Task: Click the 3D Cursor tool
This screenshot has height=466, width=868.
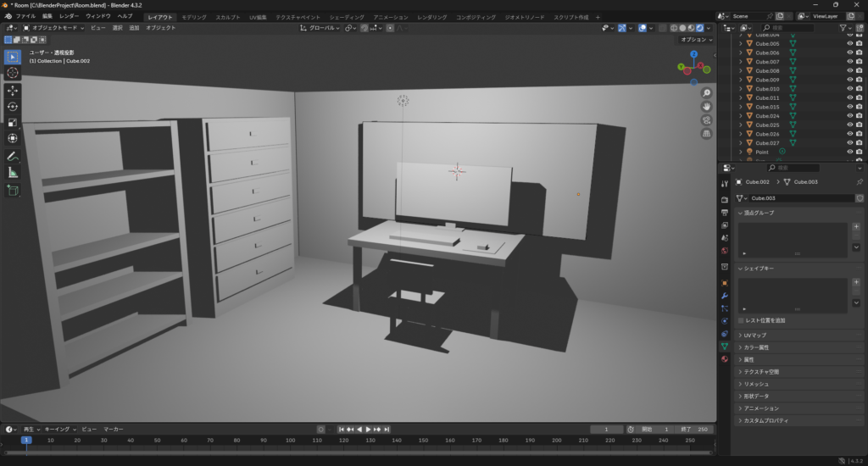Action: 13,73
